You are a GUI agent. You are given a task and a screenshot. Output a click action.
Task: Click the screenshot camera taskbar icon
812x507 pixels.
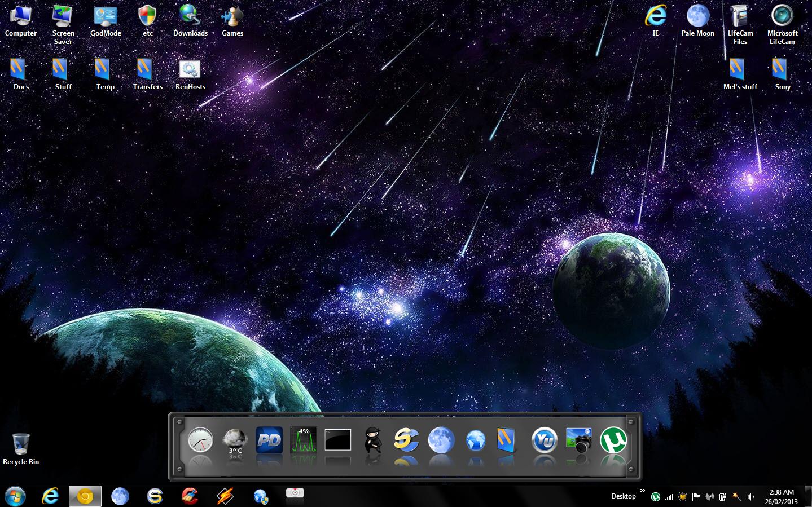pyautogui.click(x=295, y=493)
